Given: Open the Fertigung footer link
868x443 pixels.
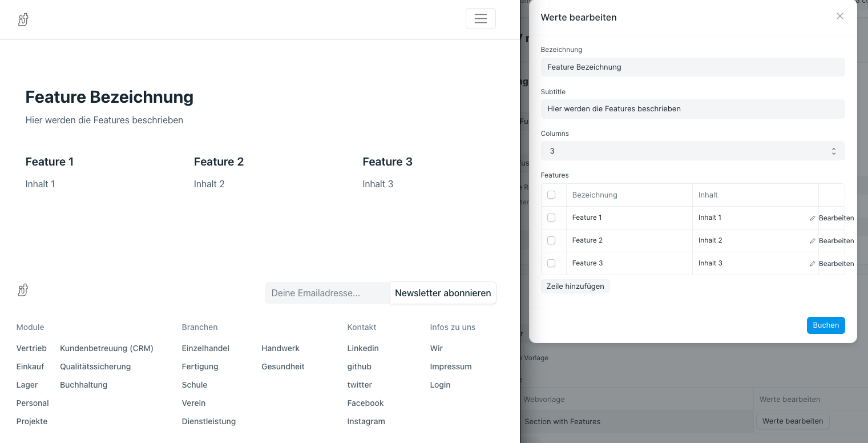Looking at the screenshot, I should click(x=200, y=367).
